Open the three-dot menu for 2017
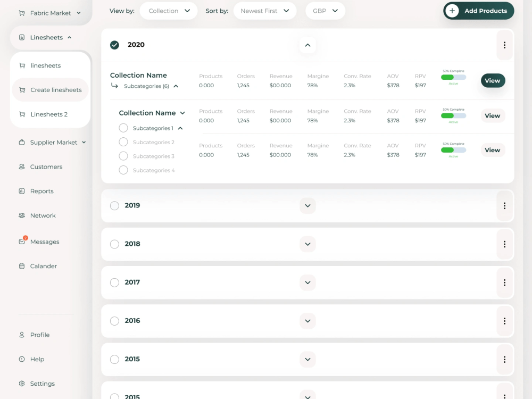Image resolution: width=532 pixels, height=399 pixels. pos(504,282)
